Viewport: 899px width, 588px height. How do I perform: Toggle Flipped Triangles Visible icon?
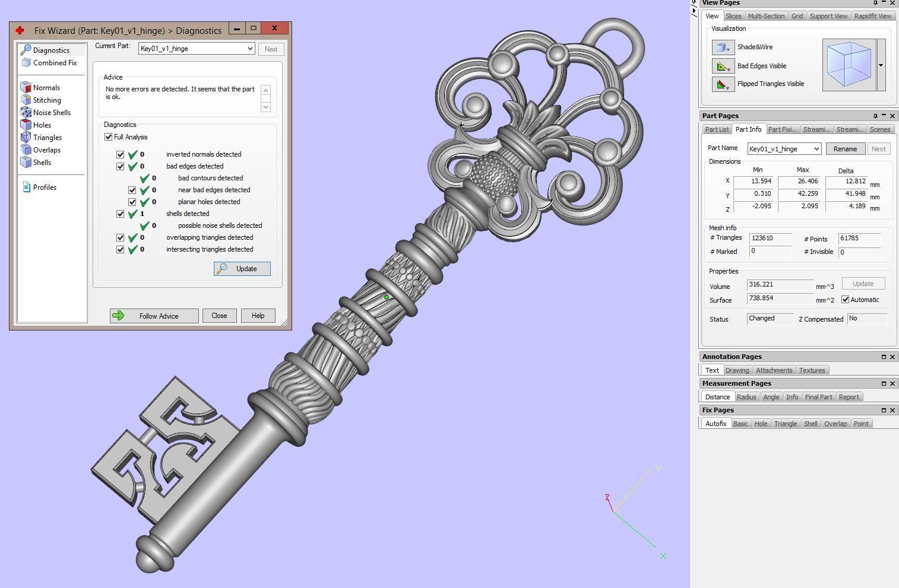click(x=723, y=84)
